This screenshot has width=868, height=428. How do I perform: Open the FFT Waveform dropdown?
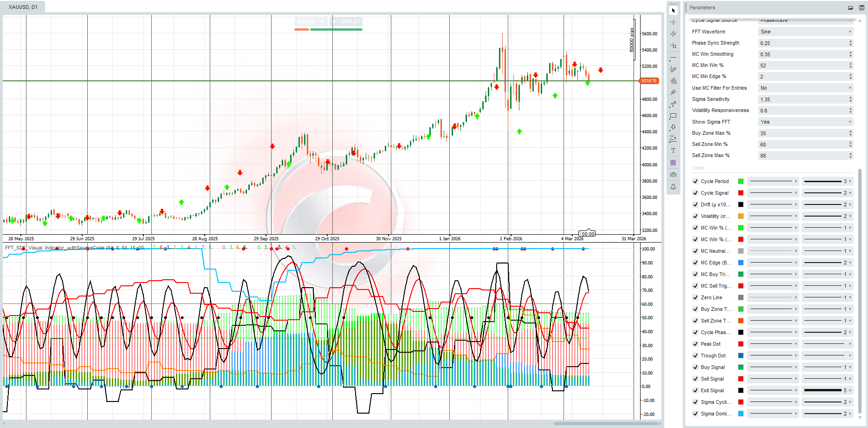(x=805, y=32)
